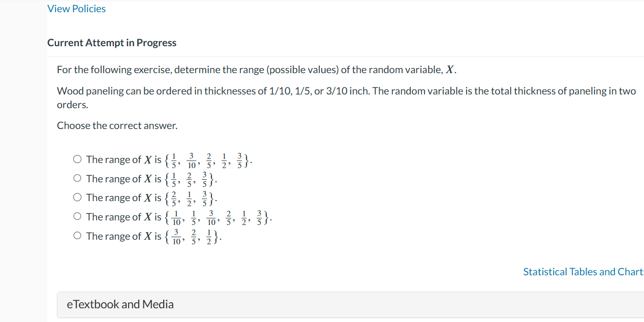Select the answer {1/5, 2/5, 3/5}

click(77, 178)
